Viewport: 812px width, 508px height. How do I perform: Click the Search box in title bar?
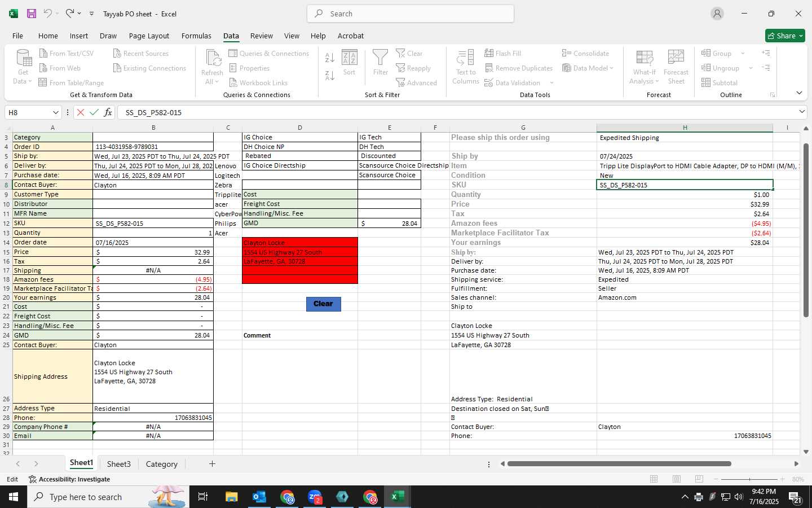(411, 14)
